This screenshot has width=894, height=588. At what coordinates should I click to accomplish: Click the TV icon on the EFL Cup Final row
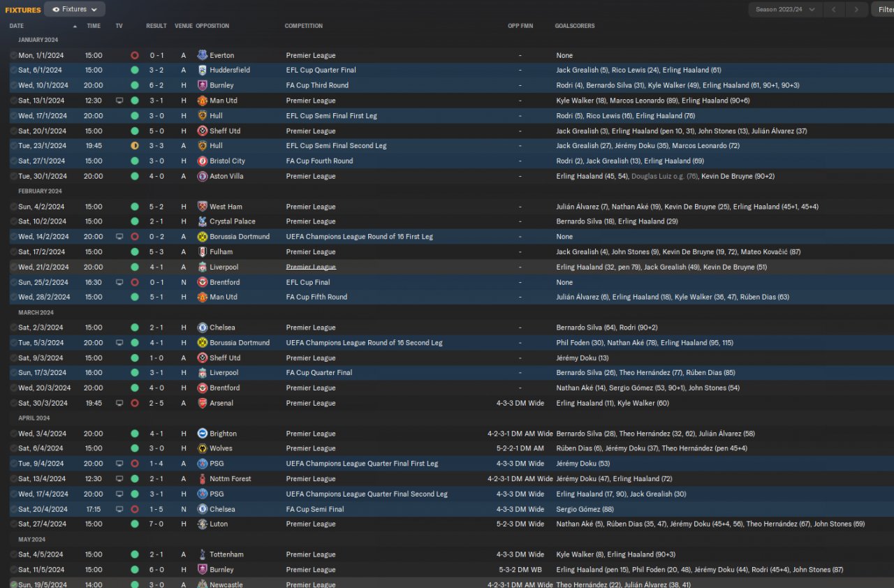(x=119, y=282)
